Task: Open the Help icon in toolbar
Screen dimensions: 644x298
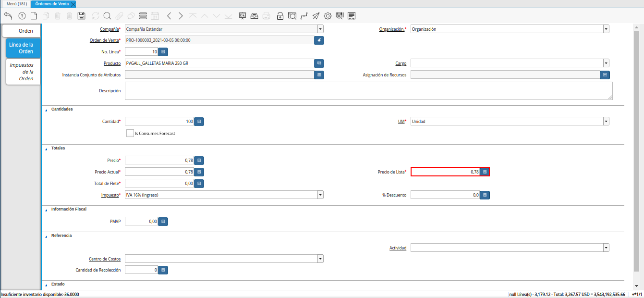Action: pyautogui.click(x=22, y=16)
